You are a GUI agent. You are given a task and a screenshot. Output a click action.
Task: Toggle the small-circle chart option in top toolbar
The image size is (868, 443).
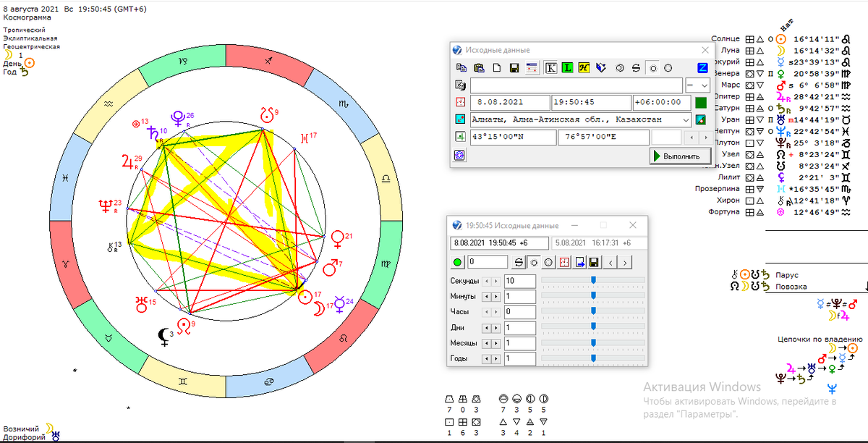(652, 68)
